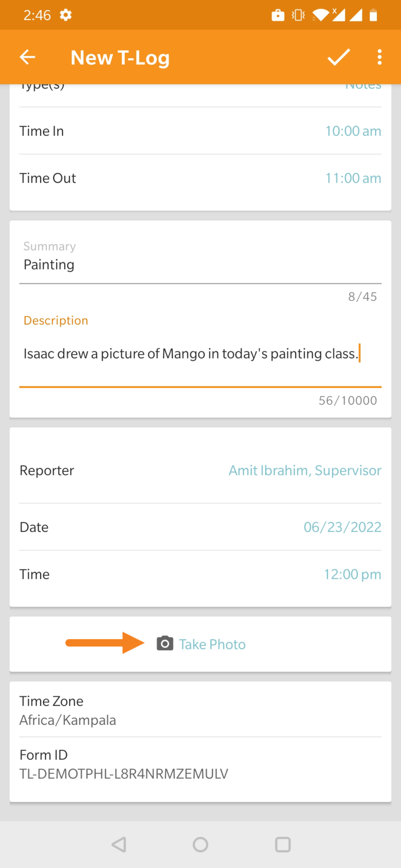The width and height of the screenshot is (401, 868).
Task: Pick a different date from 06/23/2022
Action: pyautogui.click(x=342, y=527)
